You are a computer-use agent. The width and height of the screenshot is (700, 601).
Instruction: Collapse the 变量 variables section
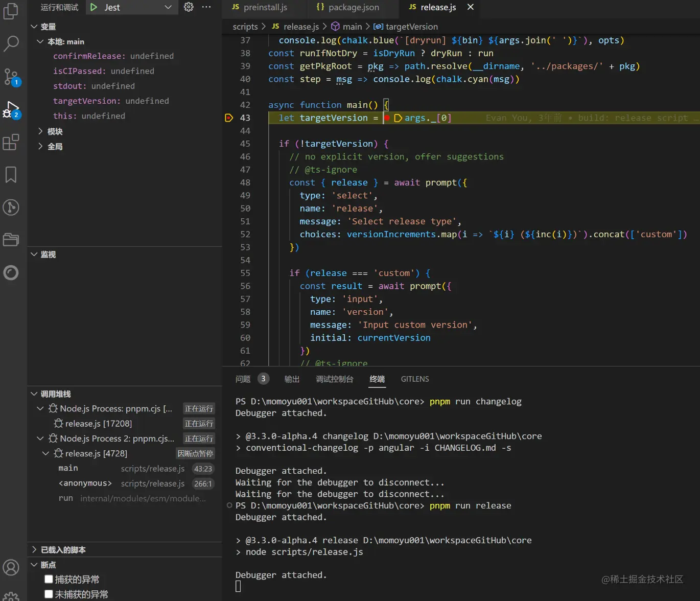pyautogui.click(x=34, y=27)
